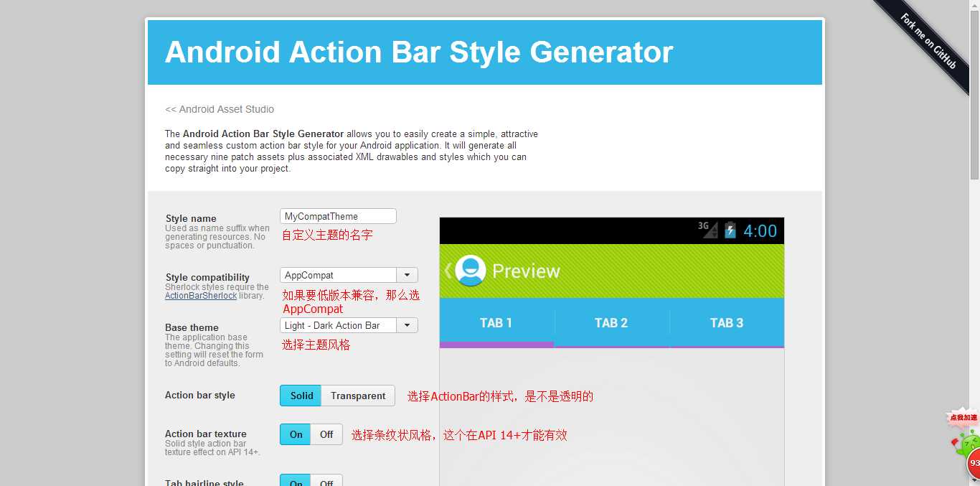The width and height of the screenshot is (980, 486).
Task: Turn Tab hairline style On
Action: click(296, 481)
